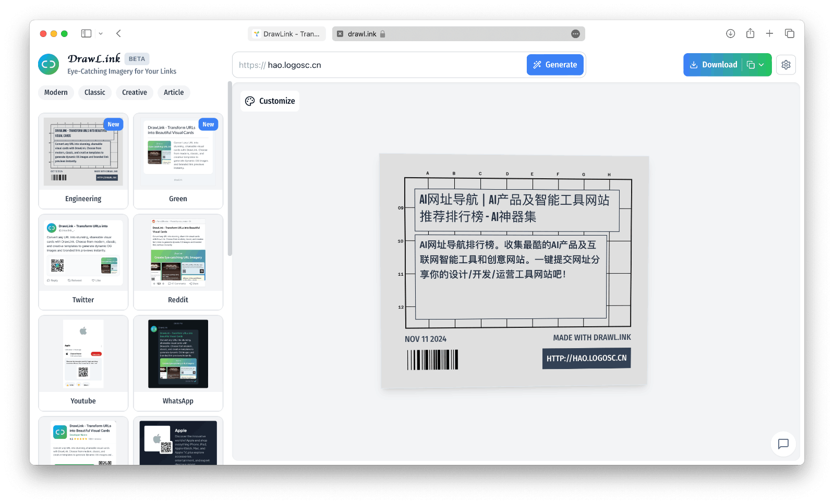Open sidebar options dropdown chevron
Viewport: 834px width, 504px height.
coord(101,33)
